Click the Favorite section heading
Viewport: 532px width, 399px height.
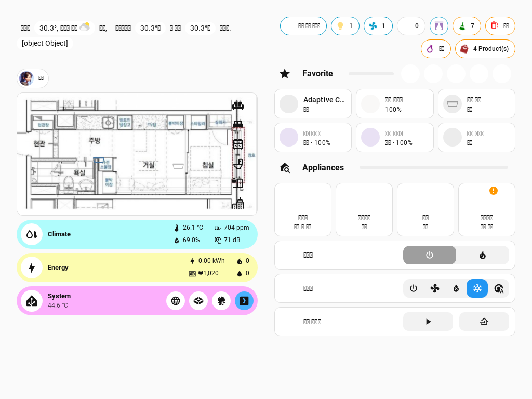coord(317,74)
